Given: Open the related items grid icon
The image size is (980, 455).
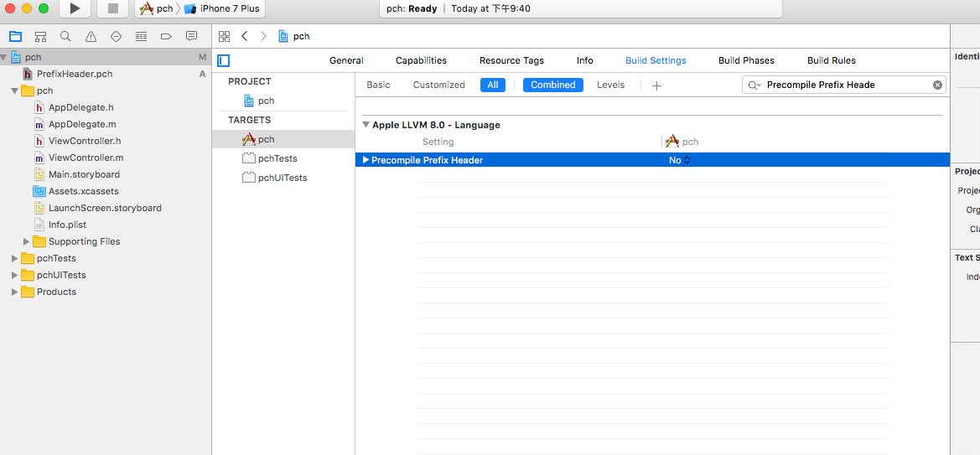Looking at the screenshot, I should [x=224, y=36].
